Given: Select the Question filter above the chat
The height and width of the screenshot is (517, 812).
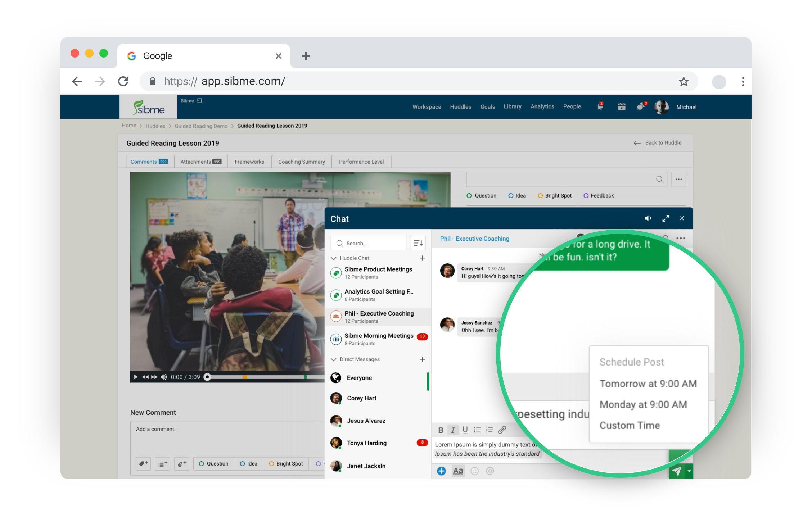Looking at the screenshot, I should point(481,196).
